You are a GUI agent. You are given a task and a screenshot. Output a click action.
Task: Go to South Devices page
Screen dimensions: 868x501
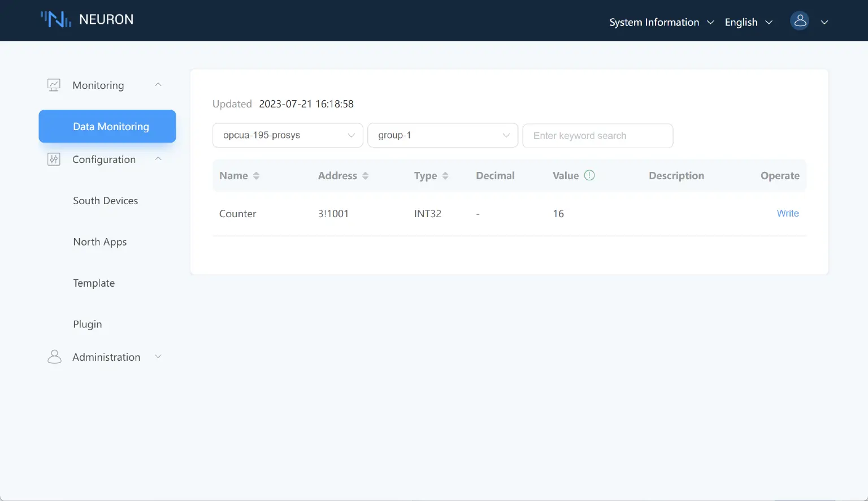[105, 200]
